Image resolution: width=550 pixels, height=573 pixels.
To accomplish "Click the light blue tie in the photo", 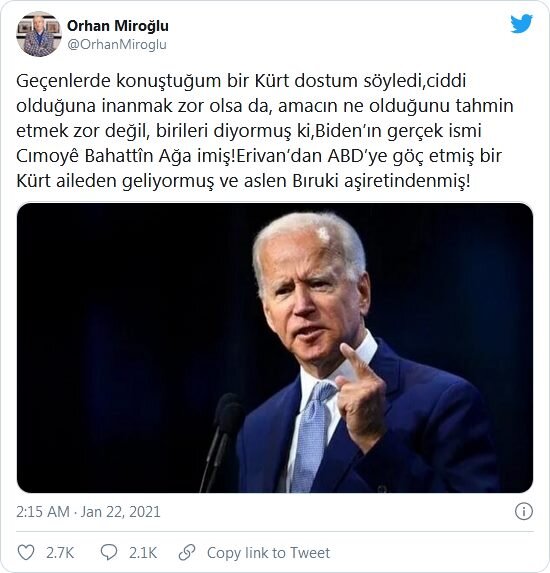I will pyautogui.click(x=312, y=435).
